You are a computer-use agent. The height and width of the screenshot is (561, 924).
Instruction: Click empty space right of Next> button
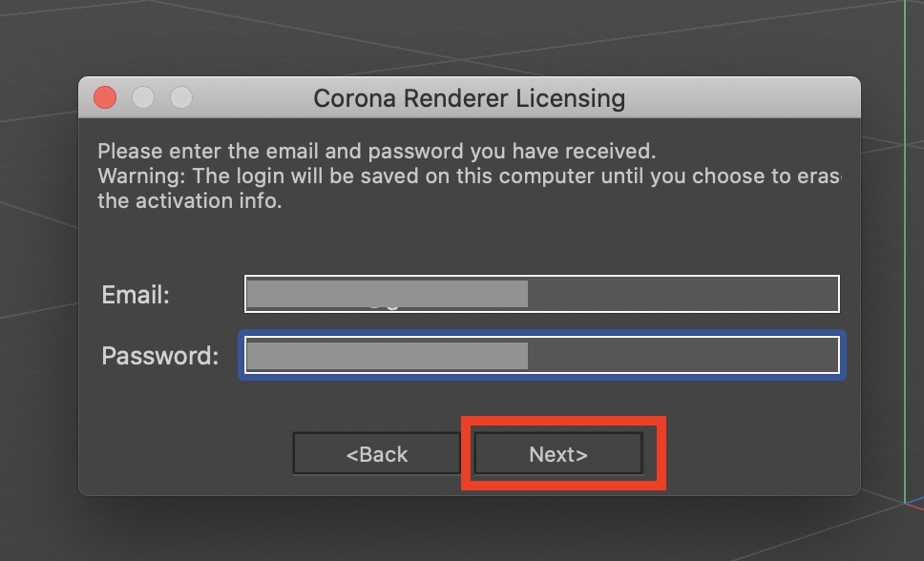754,454
